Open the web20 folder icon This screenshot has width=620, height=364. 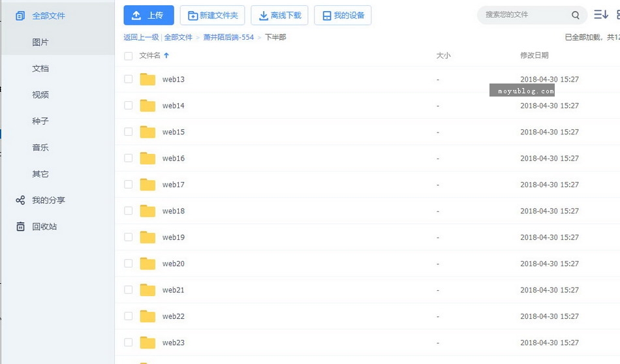(x=147, y=264)
